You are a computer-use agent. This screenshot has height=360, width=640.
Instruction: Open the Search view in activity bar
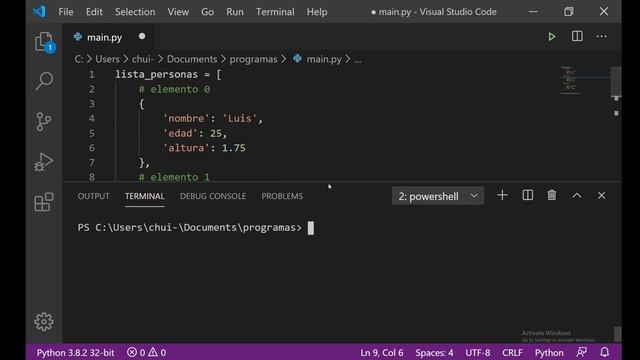pyautogui.click(x=44, y=81)
